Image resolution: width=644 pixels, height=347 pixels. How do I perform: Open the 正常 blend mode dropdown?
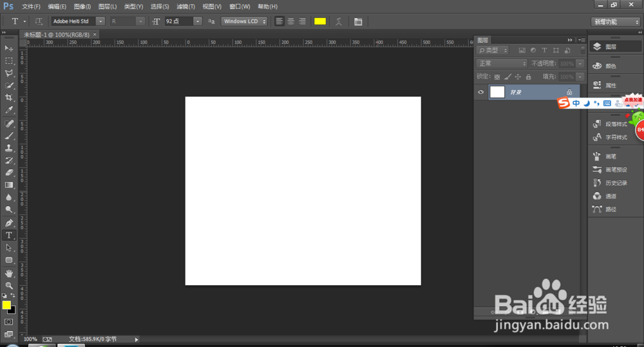tap(502, 63)
